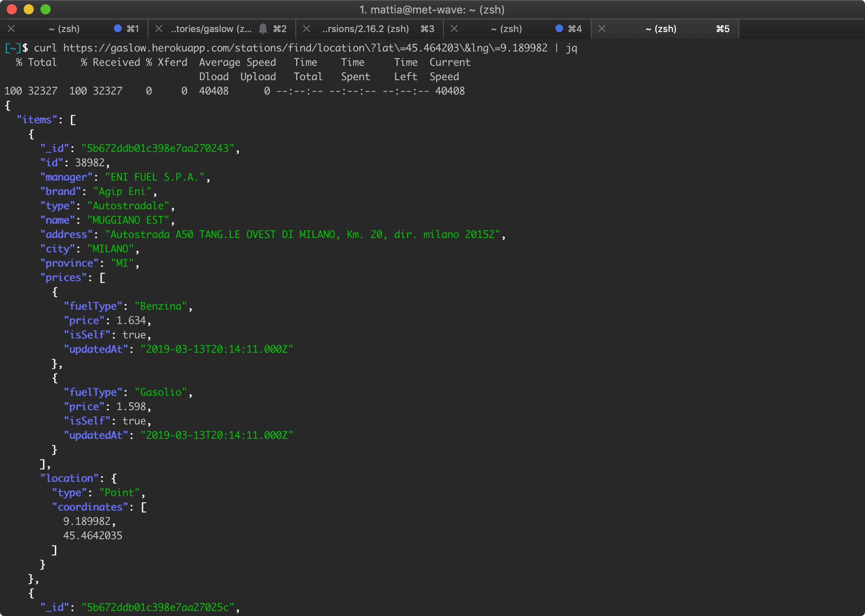Click the price value 1.634

[x=131, y=321]
